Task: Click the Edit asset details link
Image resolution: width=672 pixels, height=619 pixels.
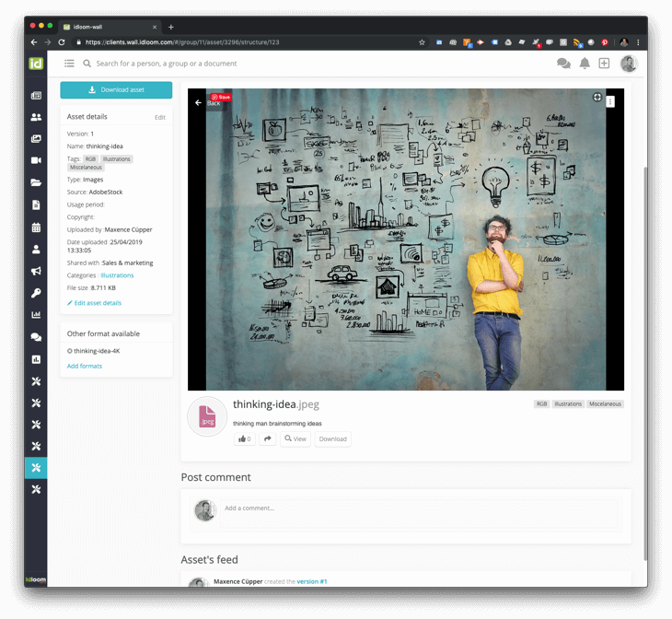Action: click(x=95, y=303)
